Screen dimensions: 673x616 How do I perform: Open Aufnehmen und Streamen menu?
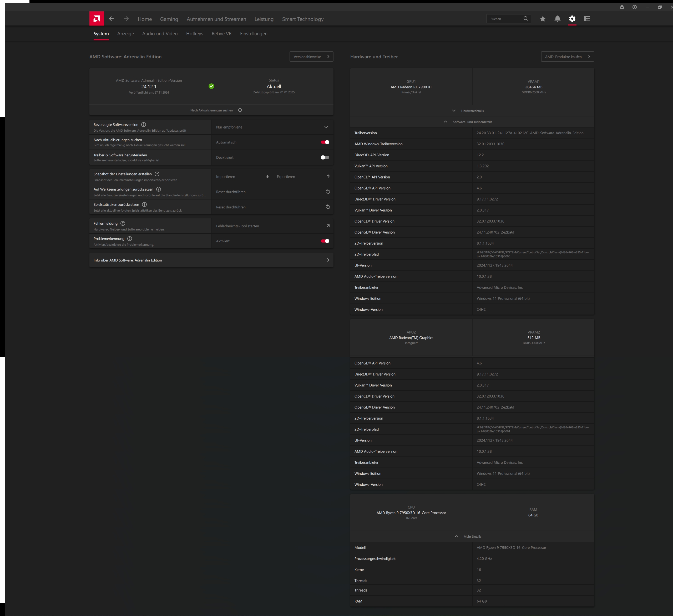216,19
